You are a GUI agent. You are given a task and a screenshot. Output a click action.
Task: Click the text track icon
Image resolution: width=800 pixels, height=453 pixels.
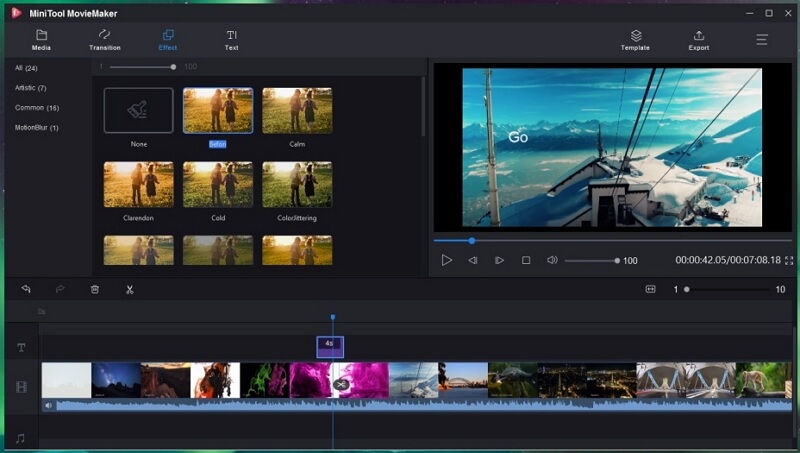click(21, 348)
